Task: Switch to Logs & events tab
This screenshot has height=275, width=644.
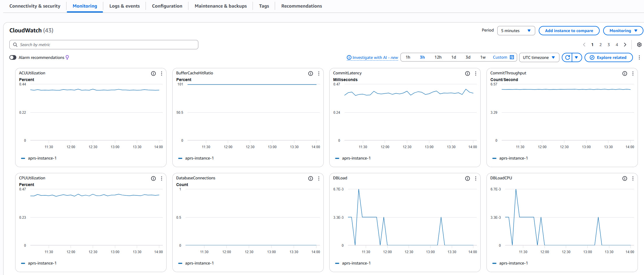Action: point(125,6)
